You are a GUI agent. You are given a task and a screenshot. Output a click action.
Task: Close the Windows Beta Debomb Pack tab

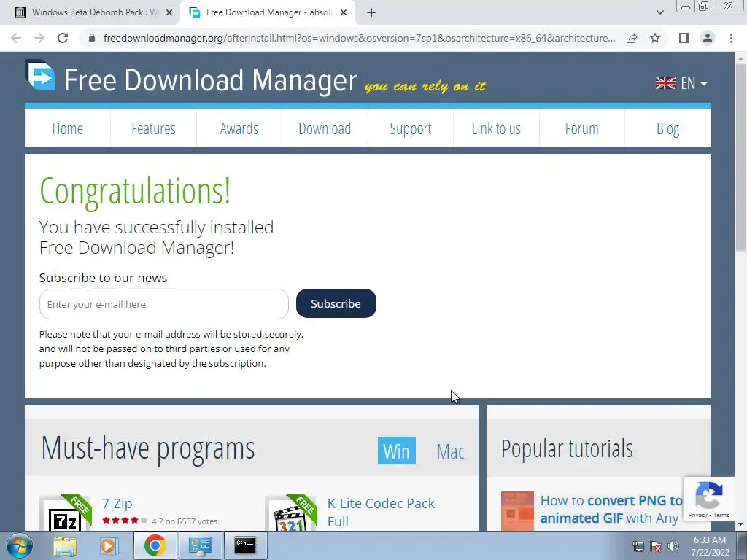(169, 12)
